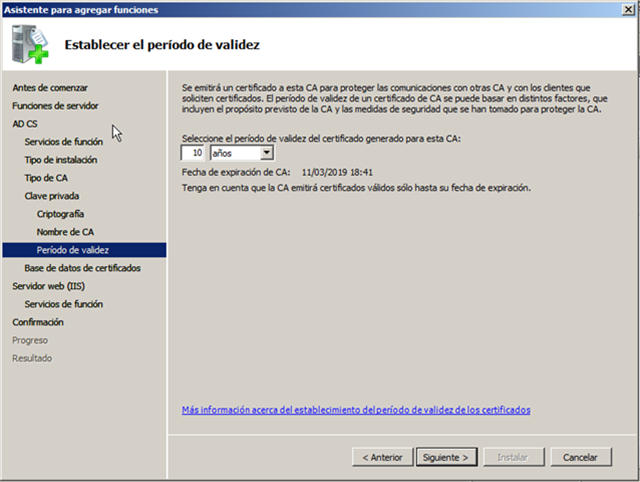
Task: Go to 'Criptografía' page
Action: click(60, 214)
